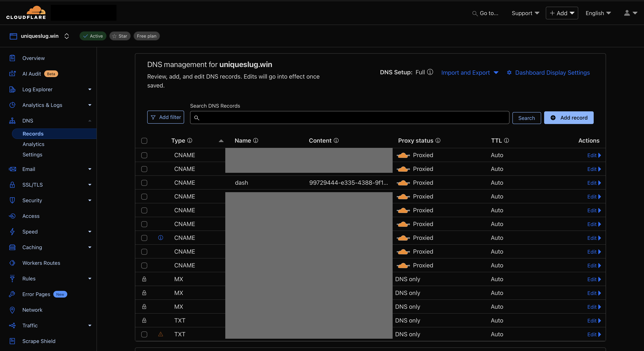
Task: Open the Import and Export dropdown
Action: pos(470,72)
